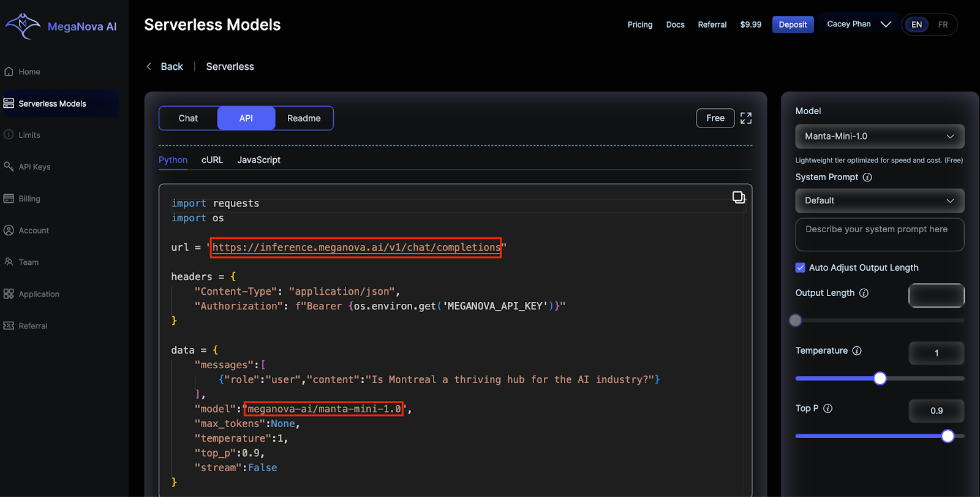This screenshot has width=980, height=497.
Task: Expand the Default system prompt dropdown
Action: tap(879, 200)
